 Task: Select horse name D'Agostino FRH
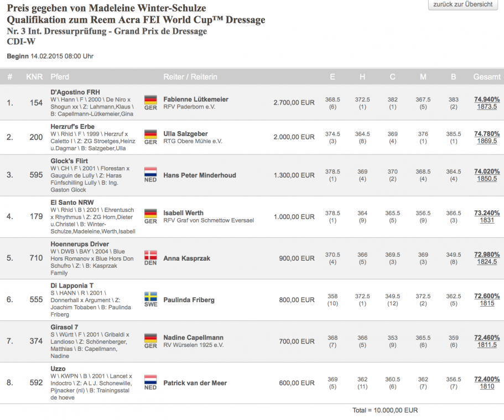pos(75,92)
